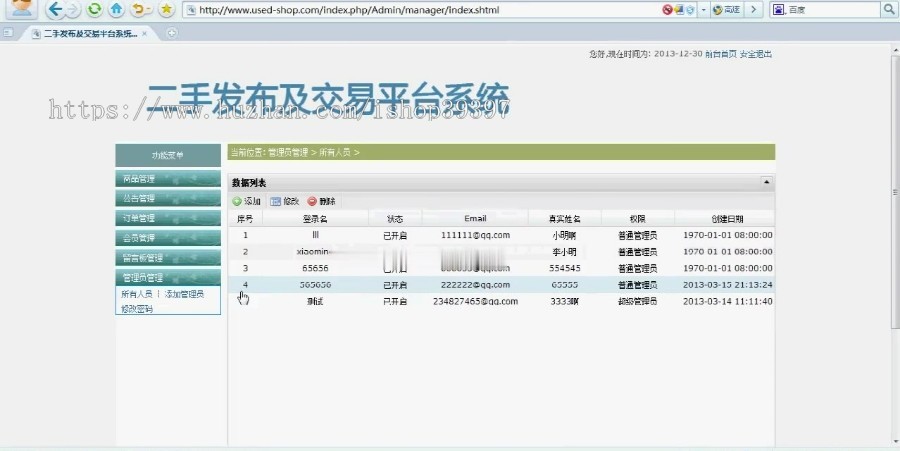This screenshot has height=451, width=900.
Task: Open the 订单管理 menu section
Action: click(168, 218)
